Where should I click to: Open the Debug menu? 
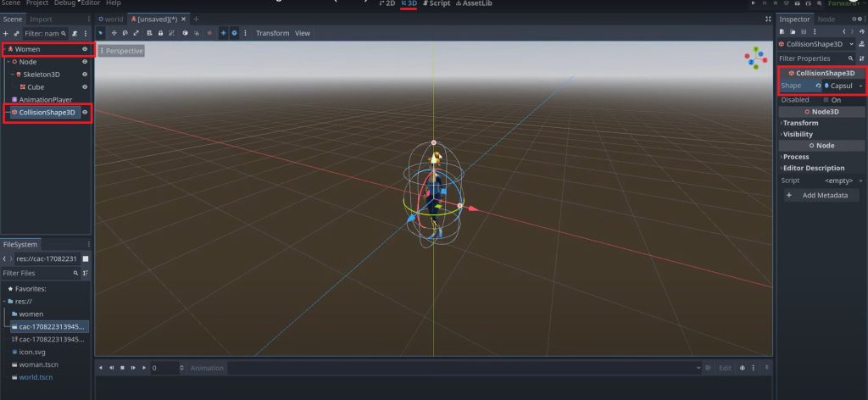point(64,3)
